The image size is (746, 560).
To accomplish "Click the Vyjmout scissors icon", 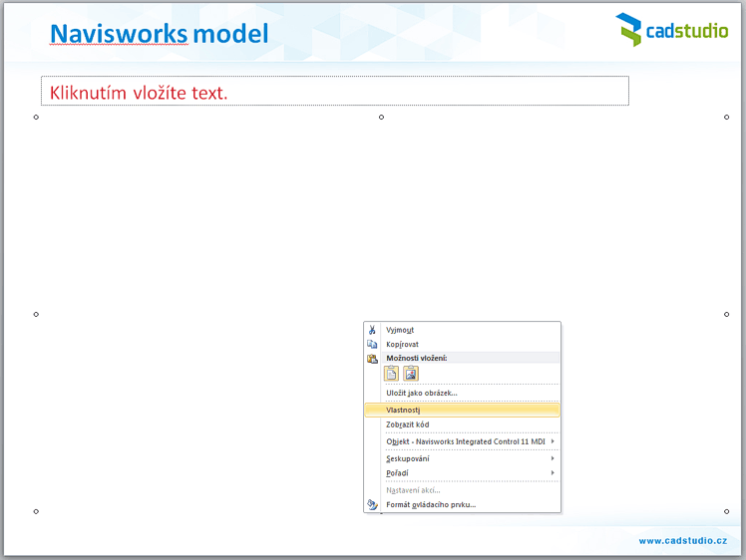I will pyautogui.click(x=372, y=330).
